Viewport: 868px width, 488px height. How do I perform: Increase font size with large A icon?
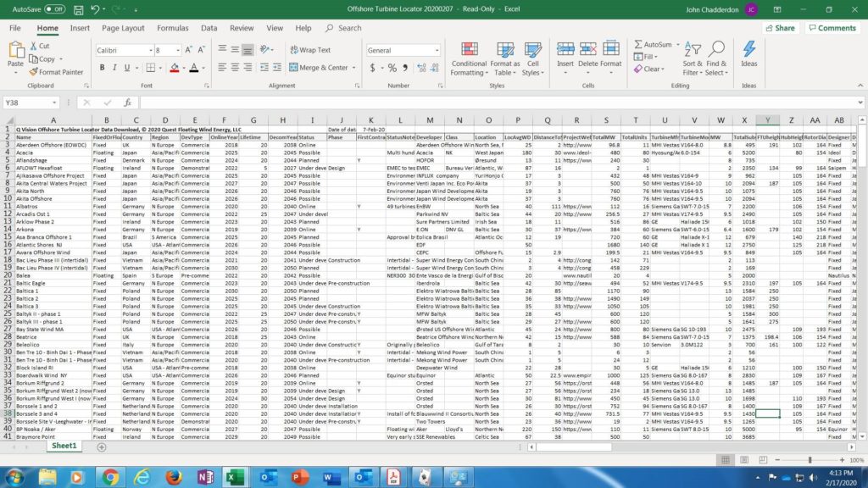click(x=188, y=50)
